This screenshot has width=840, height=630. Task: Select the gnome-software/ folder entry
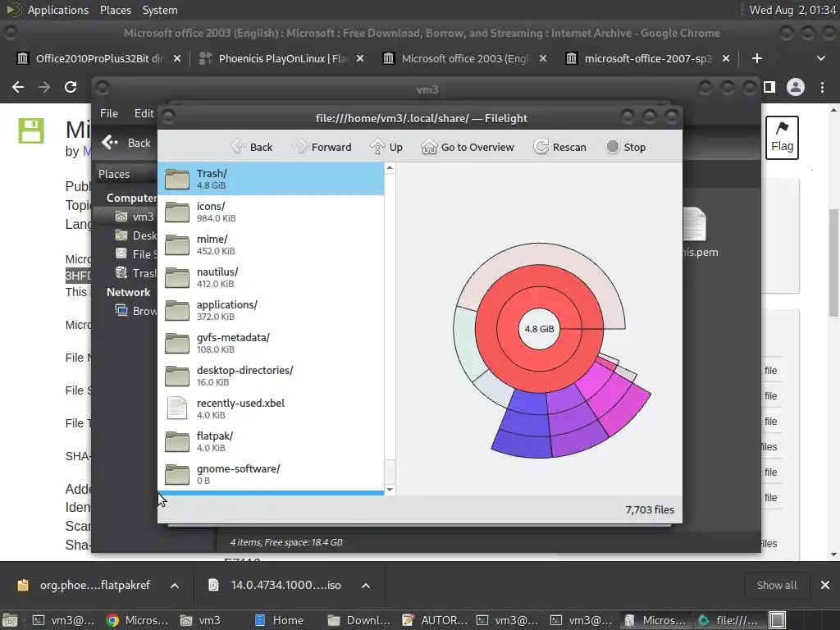[271, 474]
